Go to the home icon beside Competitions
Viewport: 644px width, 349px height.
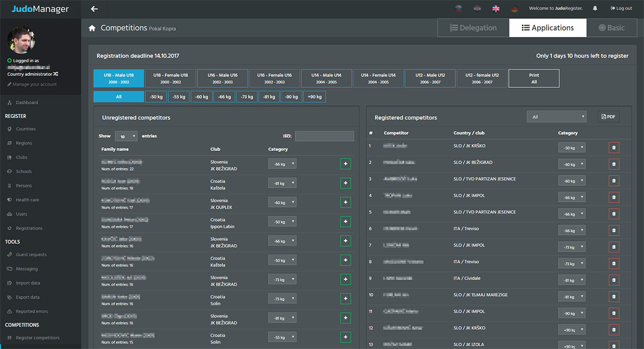click(x=92, y=28)
